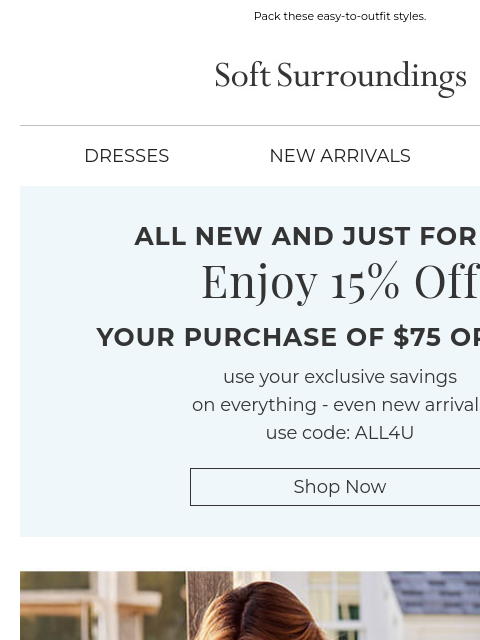
Task: Click the 'use your exclusive savings' line
Action: coord(340,377)
